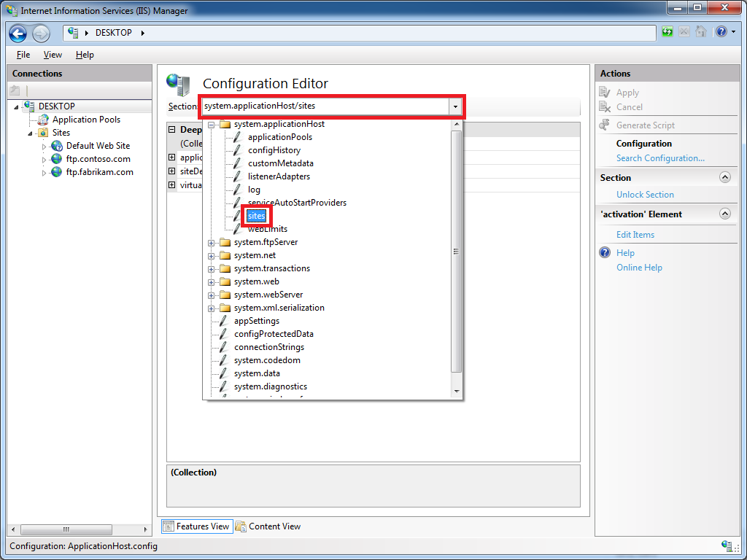Click the Search Configuration link
The image size is (747, 560).
(x=660, y=158)
